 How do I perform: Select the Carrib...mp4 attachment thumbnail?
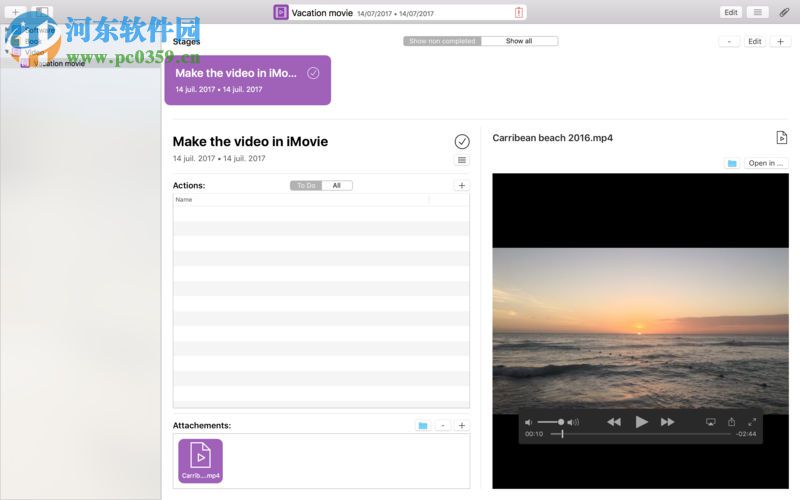click(201, 461)
